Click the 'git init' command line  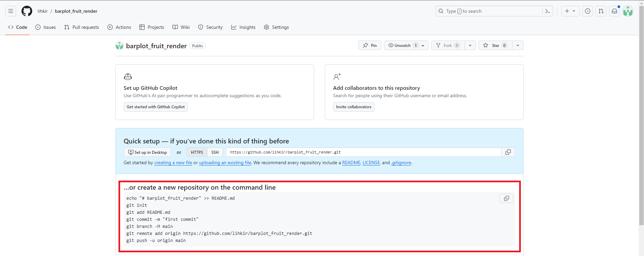tap(137, 205)
